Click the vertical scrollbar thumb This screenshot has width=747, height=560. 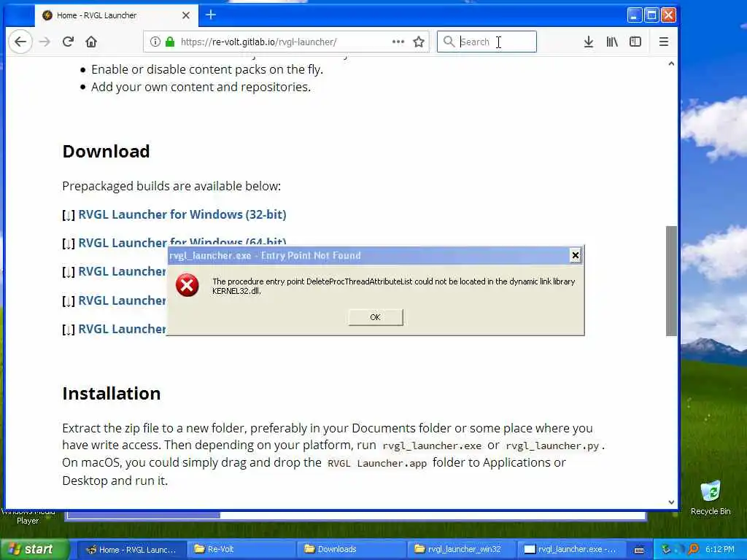[671, 281]
